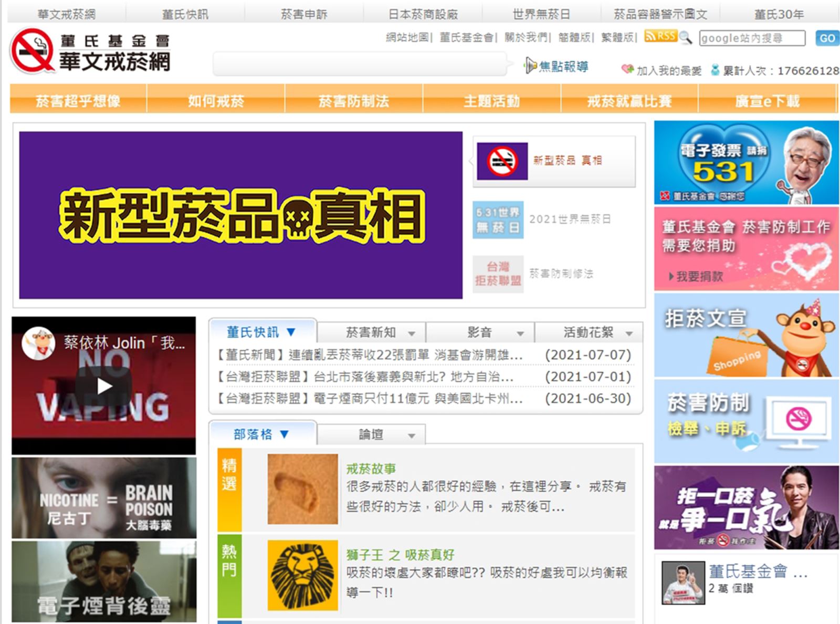This screenshot has height=624, width=840.
Task: Open the 董氏30年 top link
Action: pos(779,14)
